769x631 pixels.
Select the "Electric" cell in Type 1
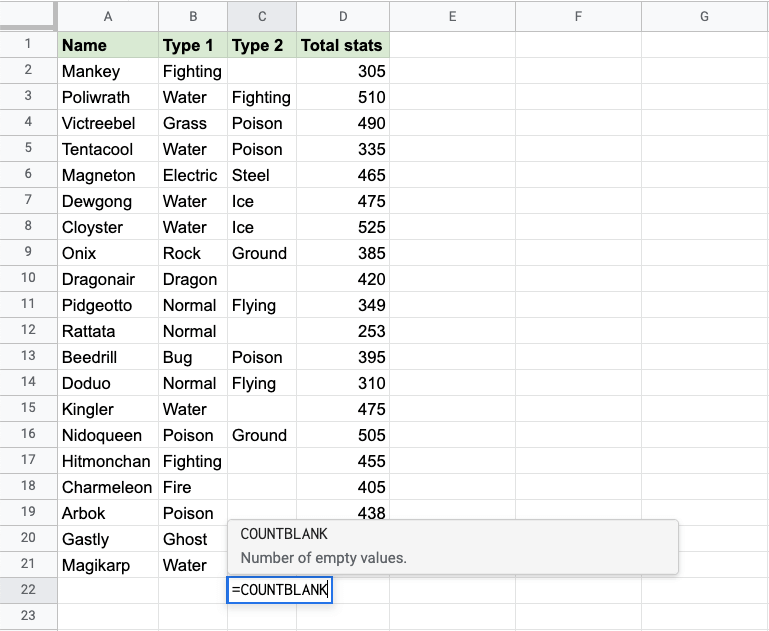tap(192, 175)
